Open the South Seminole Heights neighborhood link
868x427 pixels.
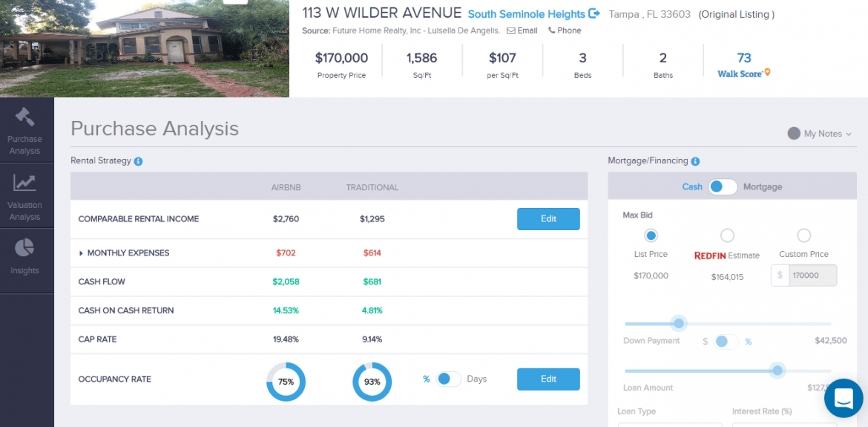click(527, 14)
